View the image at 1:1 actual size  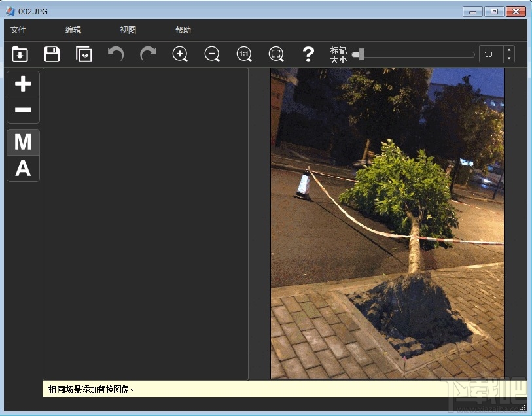[x=244, y=54]
